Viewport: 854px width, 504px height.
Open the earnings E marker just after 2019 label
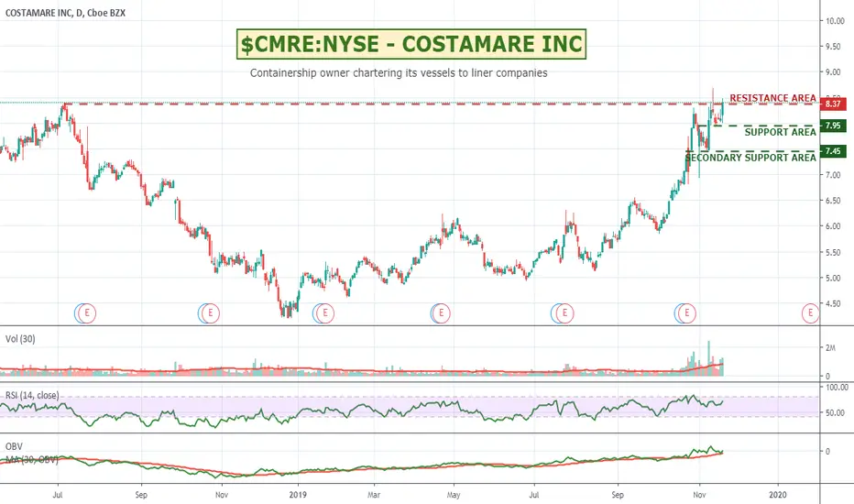tap(325, 313)
